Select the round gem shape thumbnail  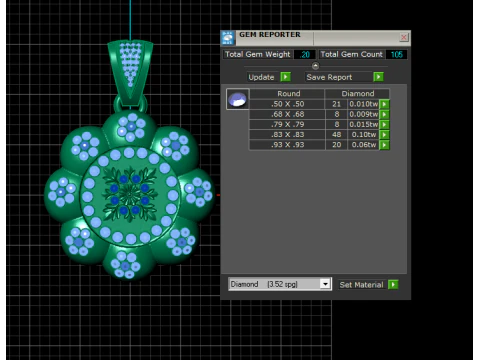click(x=237, y=99)
